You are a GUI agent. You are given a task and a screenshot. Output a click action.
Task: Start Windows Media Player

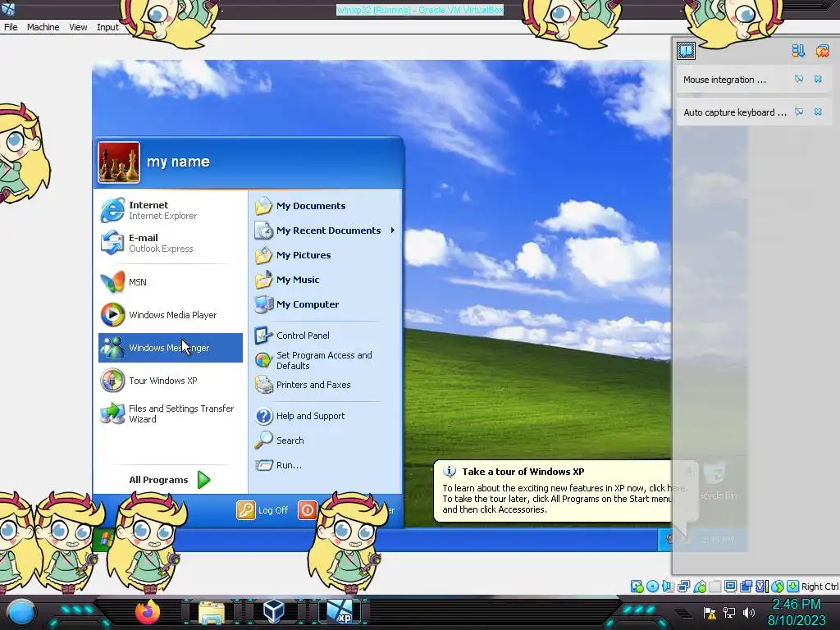point(171,315)
